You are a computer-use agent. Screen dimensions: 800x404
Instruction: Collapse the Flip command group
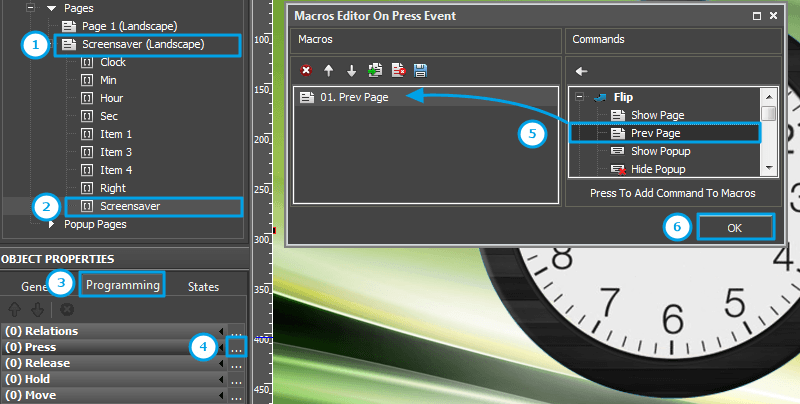coord(579,97)
